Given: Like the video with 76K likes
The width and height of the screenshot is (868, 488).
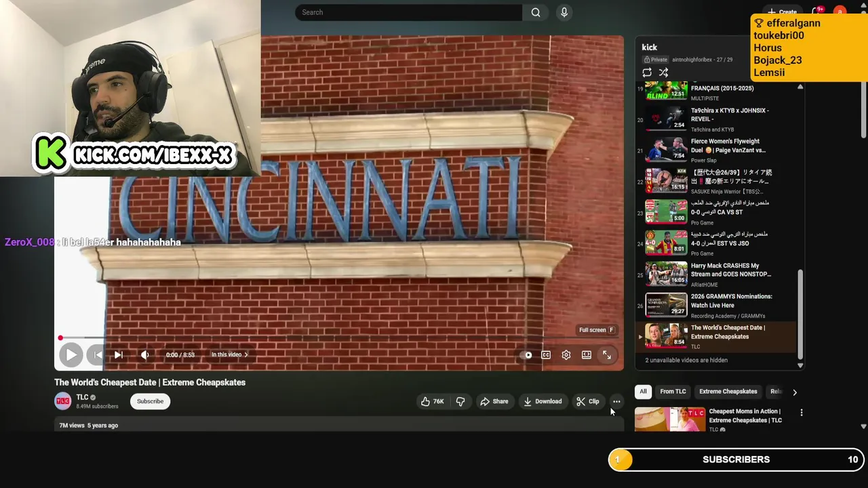Looking at the screenshot, I should tap(432, 401).
